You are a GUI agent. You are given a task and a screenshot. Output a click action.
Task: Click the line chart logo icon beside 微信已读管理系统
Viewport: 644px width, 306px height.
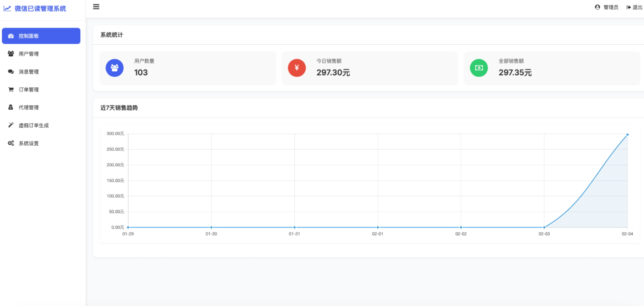point(8,9)
